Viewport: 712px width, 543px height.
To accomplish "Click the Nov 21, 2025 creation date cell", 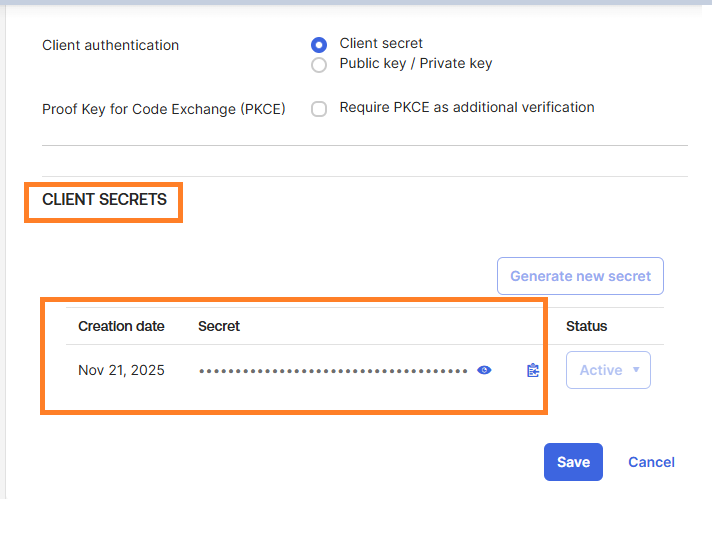I will (x=121, y=370).
